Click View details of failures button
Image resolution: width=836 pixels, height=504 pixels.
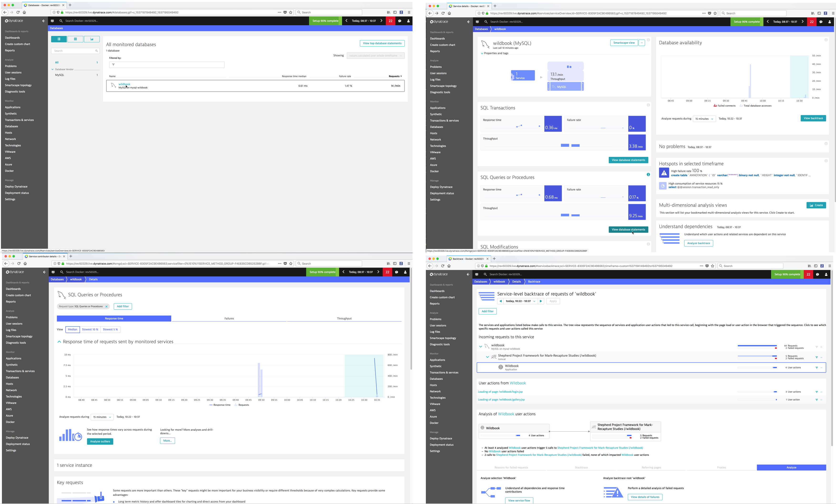645,497
